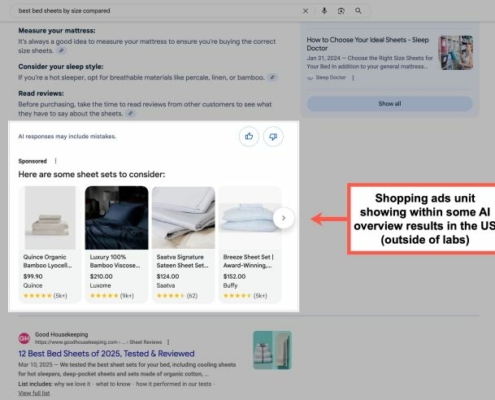Viewport: 495px width, 400px height.
Task: Open options menu beside Sponsored label
Action: pos(56,161)
